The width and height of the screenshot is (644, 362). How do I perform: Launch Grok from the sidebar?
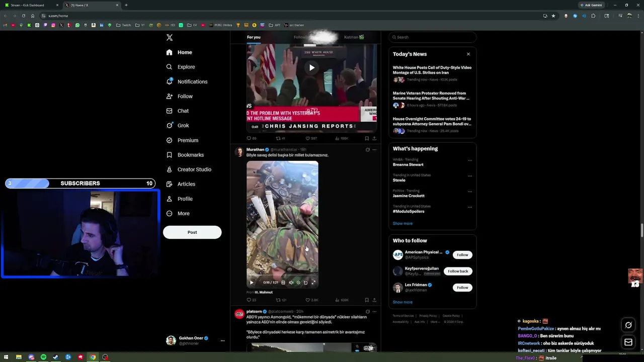coord(178,125)
